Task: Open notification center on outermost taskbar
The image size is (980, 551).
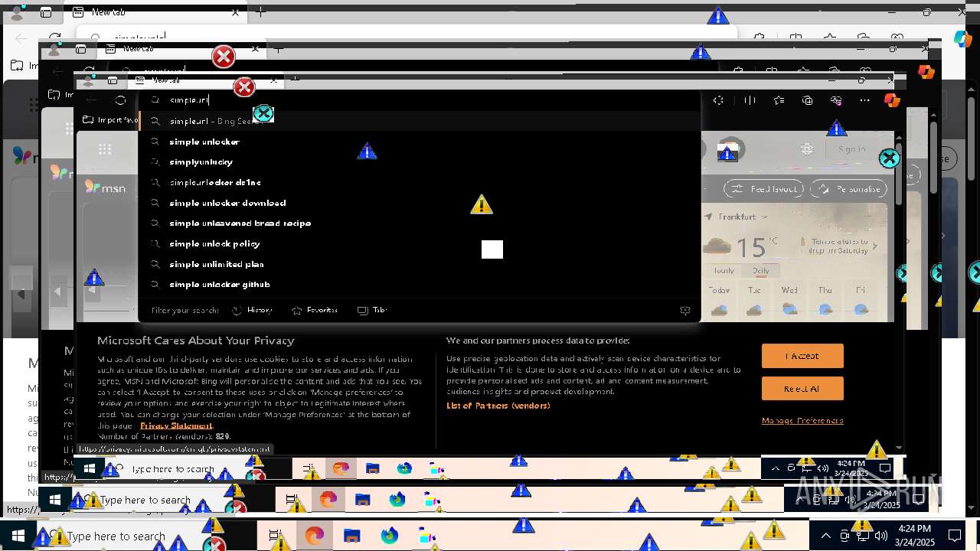Action: [x=955, y=536]
